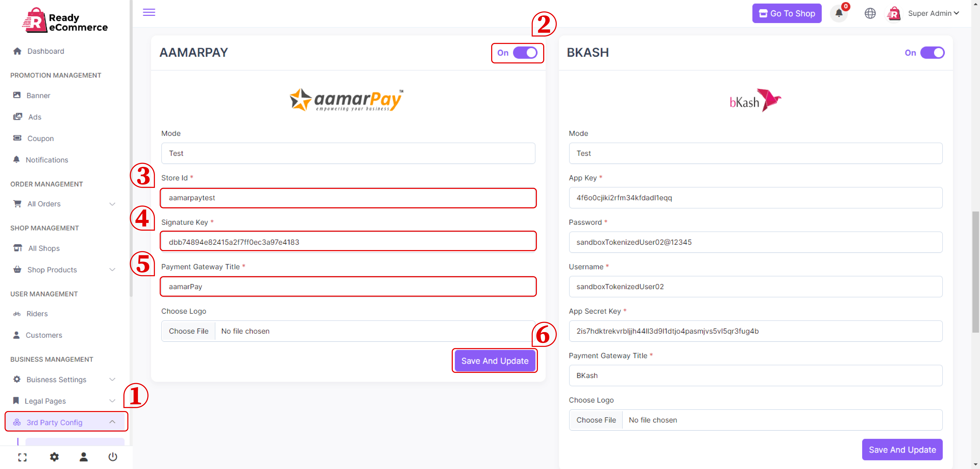Expand the Buisness Settings chevron
The image size is (980, 469).
[x=112, y=379]
